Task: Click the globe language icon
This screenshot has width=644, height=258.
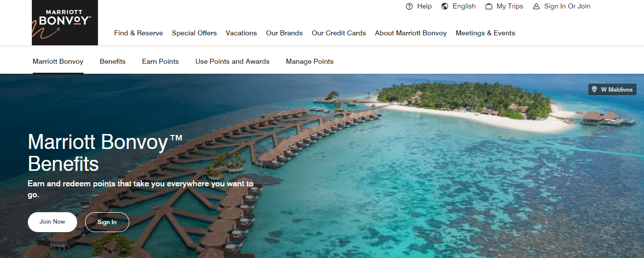Action: click(445, 6)
